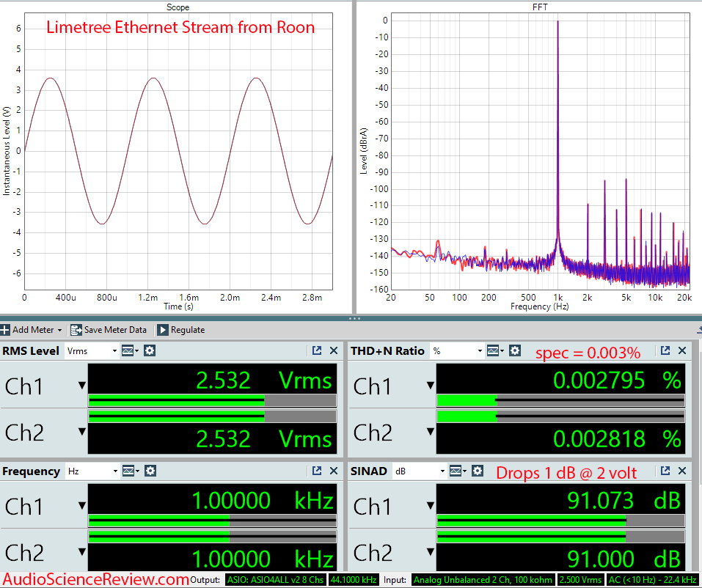Viewport: 702px width, 588px height.
Task: Click the Scope graph title
Action: 178,7
